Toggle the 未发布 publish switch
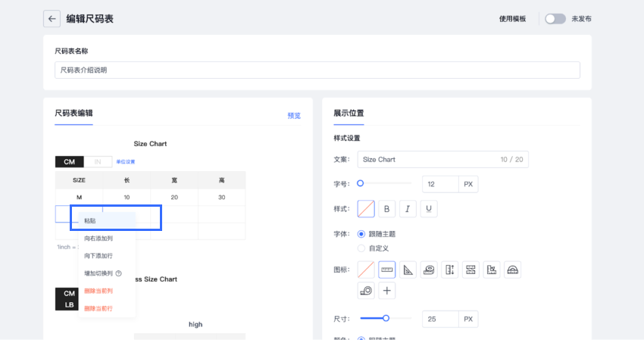Viewport: 644px width, 340px height. (555, 19)
